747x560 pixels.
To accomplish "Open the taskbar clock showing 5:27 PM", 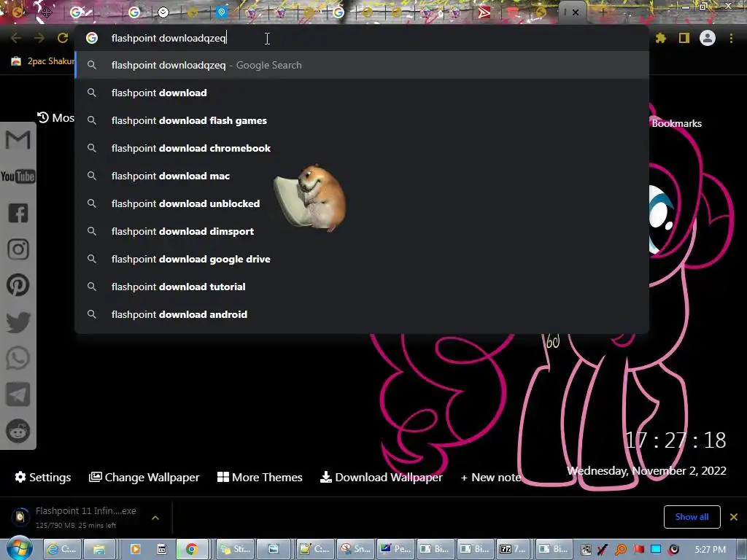I will [x=710, y=550].
